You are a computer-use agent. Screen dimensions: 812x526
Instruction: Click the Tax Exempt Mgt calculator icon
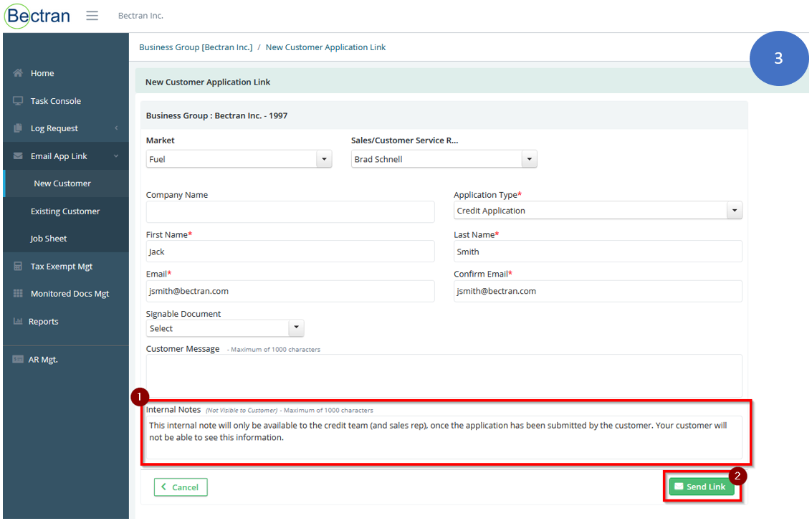coord(18,266)
